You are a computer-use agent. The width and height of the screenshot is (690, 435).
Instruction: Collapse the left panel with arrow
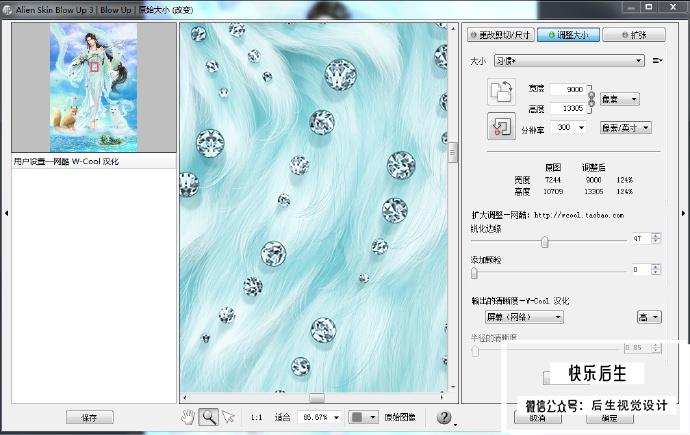(6, 213)
